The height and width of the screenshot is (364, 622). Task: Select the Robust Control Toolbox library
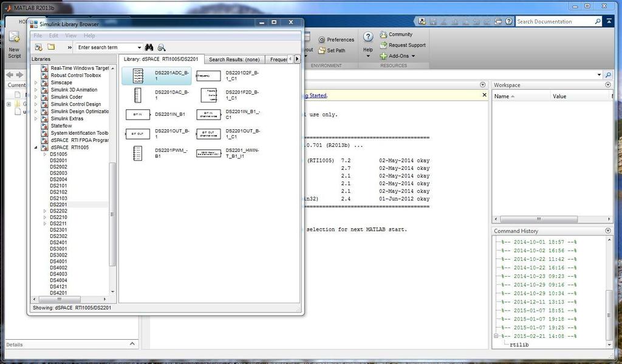76,75
